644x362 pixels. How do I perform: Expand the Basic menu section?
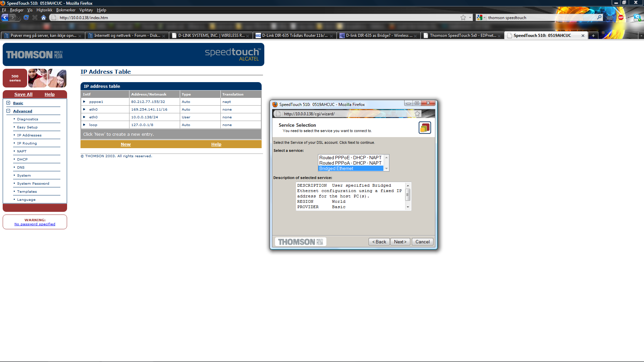[8, 103]
